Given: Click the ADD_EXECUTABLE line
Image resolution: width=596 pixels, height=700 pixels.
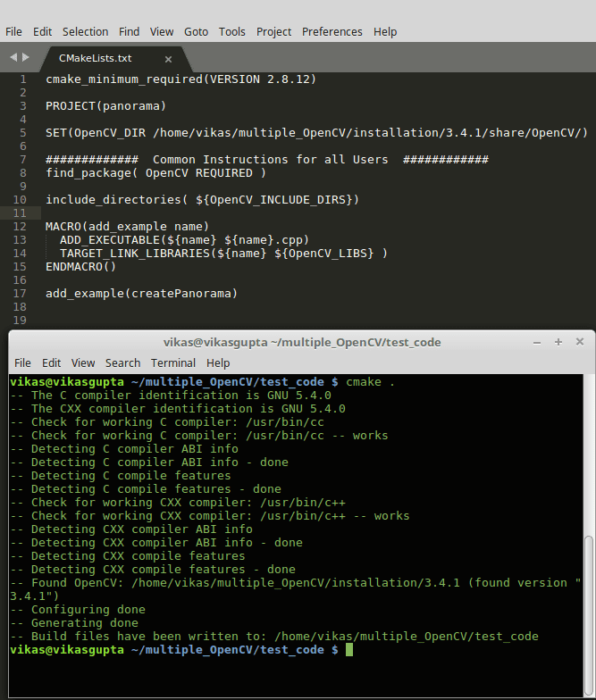Looking at the screenshot, I should point(184,239).
